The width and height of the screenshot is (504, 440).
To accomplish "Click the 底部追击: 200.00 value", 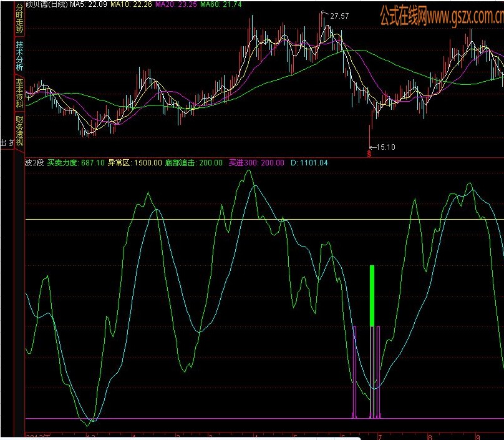I will (194, 163).
